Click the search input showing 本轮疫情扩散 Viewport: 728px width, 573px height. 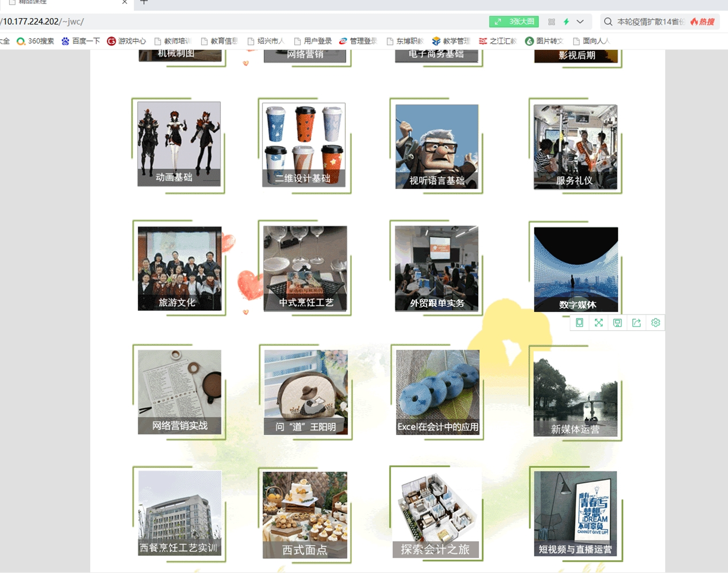[x=650, y=22]
